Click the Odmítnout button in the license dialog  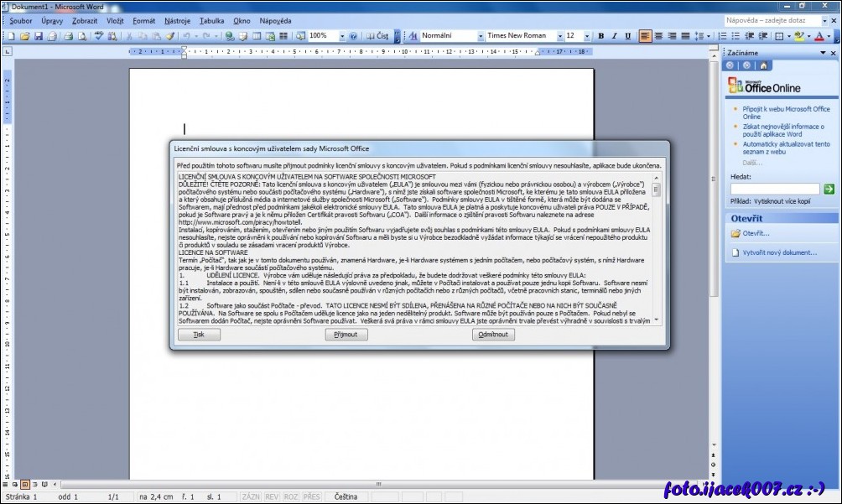(493, 335)
